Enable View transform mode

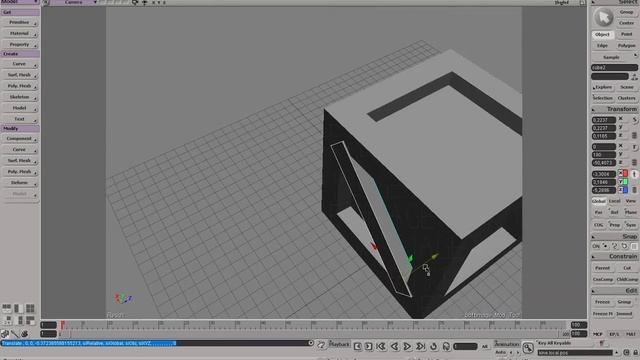(x=631, y=201)
